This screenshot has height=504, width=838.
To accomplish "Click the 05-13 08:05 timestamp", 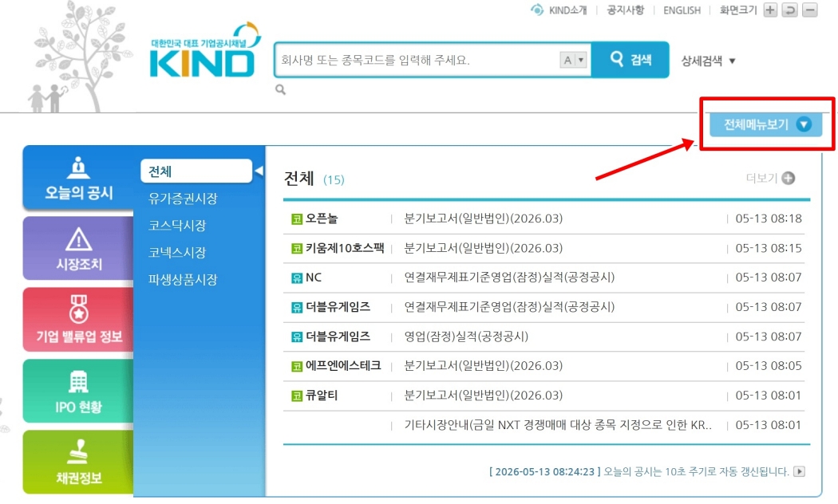I will click(769, 366).
